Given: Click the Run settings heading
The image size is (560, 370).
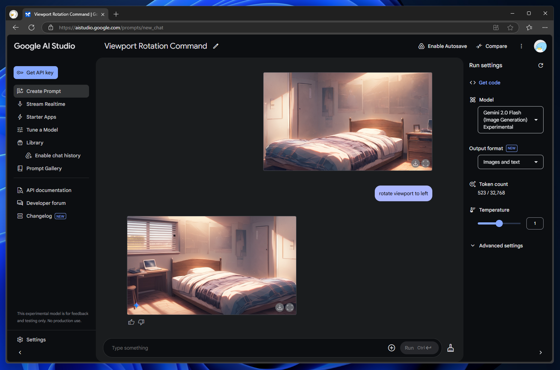Looking at the screenshot, I should coord(485,65).
